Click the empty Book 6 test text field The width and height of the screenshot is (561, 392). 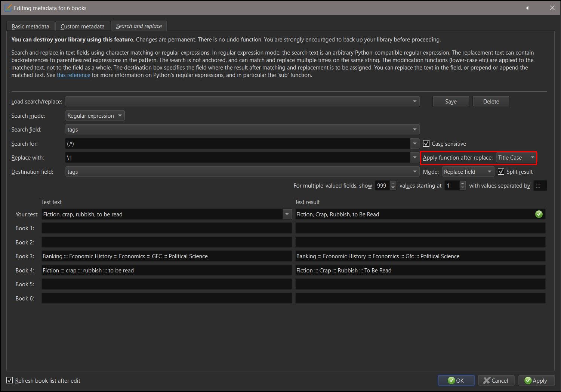point(166,298)
